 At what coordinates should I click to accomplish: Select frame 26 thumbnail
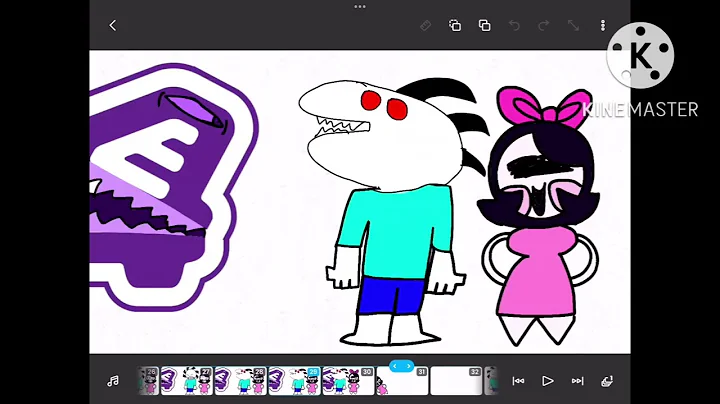click(x=148, y=381)
